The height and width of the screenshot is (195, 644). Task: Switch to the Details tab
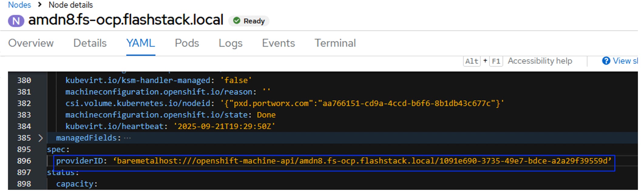click(90, 43)
